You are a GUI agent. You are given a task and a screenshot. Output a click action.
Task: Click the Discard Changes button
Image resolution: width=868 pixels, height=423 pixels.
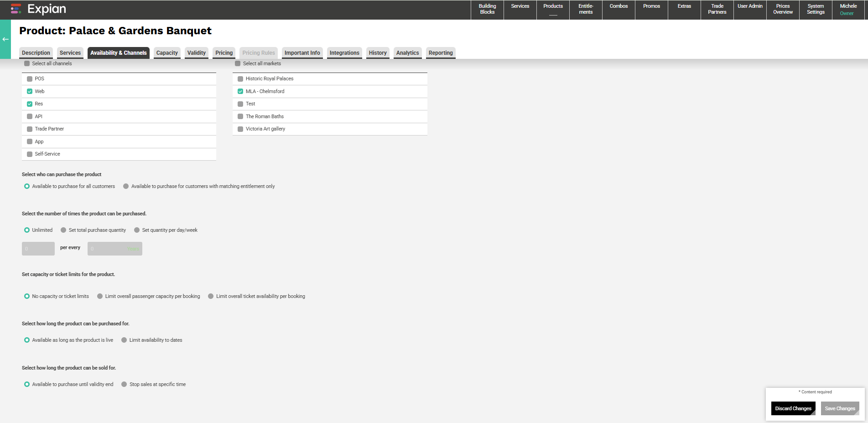(x=793, y=408)
